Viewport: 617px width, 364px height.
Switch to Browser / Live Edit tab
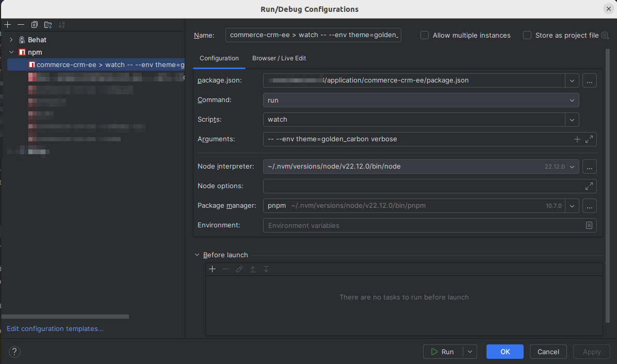pos(279,58)
